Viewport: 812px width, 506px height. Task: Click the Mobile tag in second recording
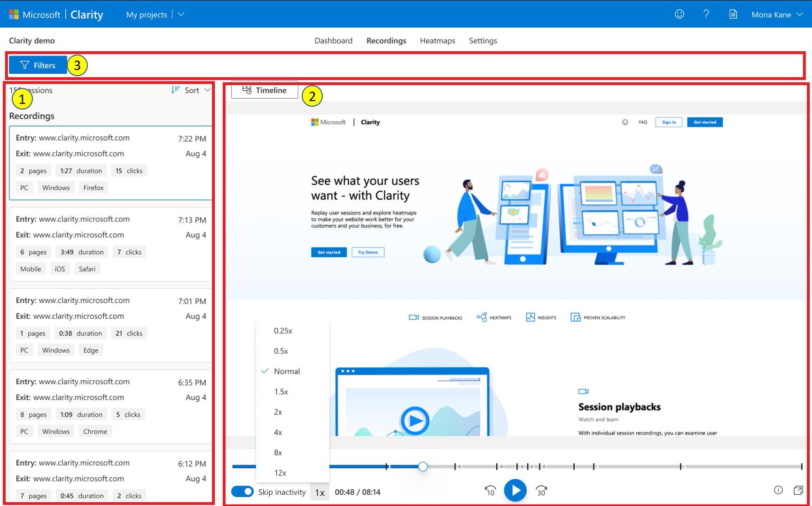(31, 269)
